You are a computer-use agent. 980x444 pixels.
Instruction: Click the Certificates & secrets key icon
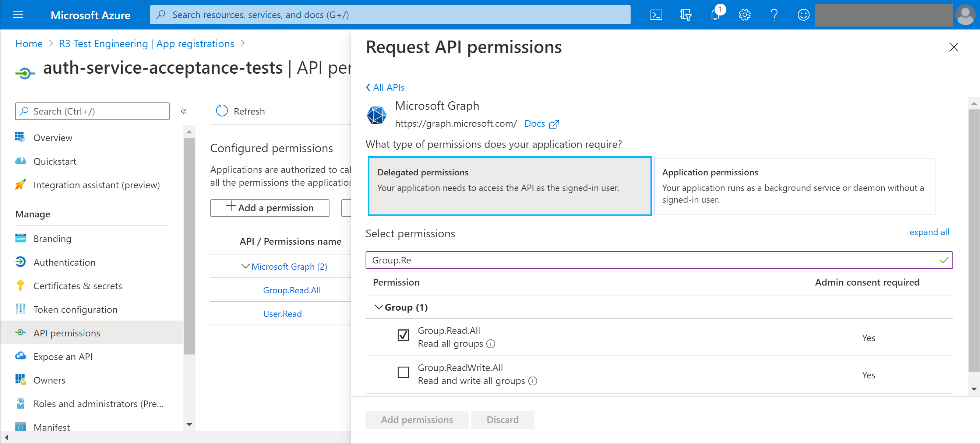[x=20, y=286]
